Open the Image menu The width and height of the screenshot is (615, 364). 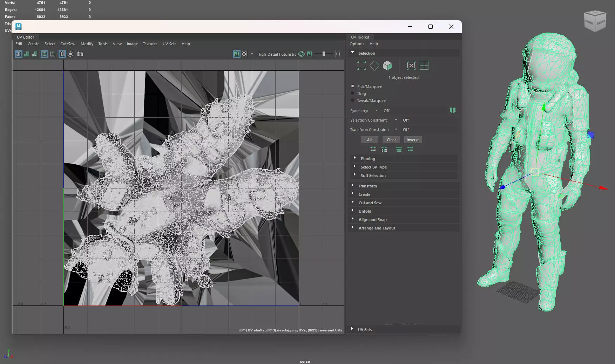point(132,44)
